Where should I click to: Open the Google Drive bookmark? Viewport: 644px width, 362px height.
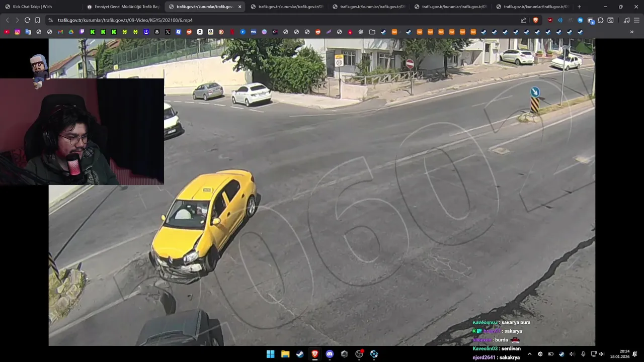click(71, 32)
